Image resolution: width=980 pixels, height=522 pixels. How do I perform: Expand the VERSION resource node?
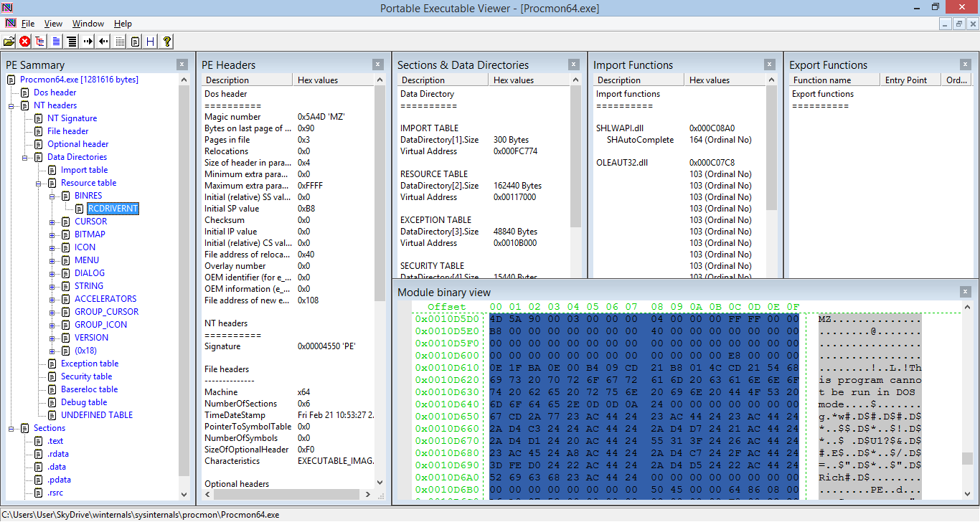(x=52, y=338)
